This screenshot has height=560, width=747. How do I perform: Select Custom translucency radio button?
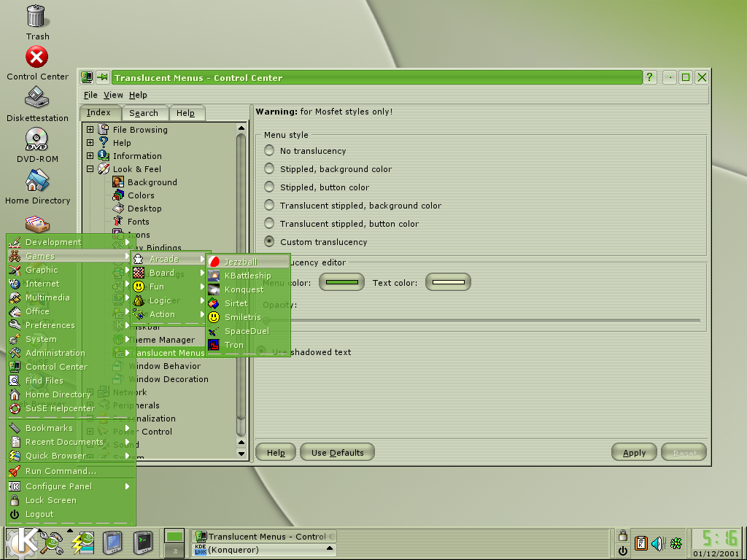point(269,241)
